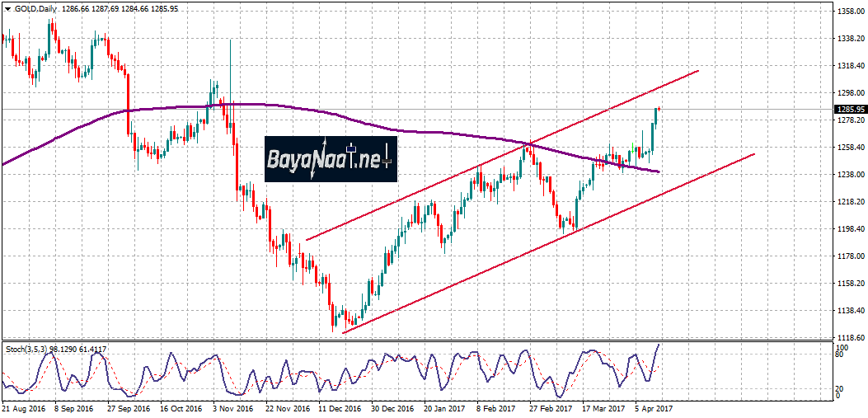Image resolution: width=868 pixels, height=418 pixels.
Task: Click the 1358.00 price scale label
Action: 850,12
